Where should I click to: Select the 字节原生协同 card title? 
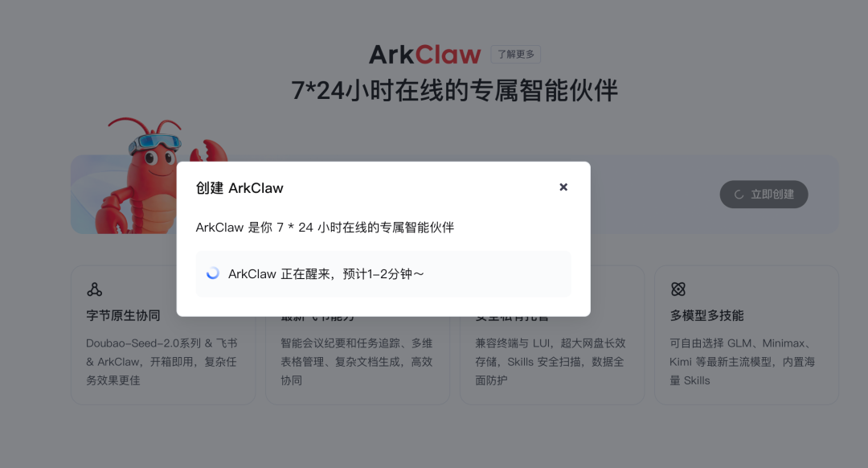pyautogui.click(x=123, y=316)
